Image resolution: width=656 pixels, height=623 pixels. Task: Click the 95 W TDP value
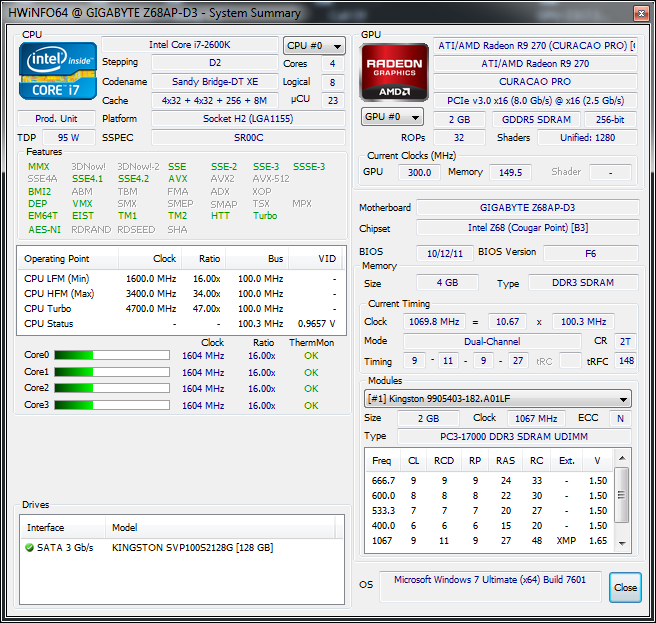tap(69, 138)
